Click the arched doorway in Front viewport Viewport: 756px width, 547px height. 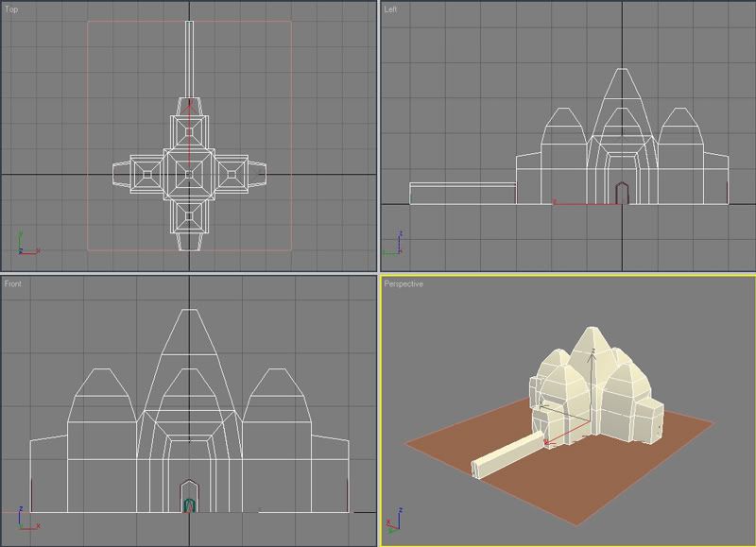coord(189,496)
